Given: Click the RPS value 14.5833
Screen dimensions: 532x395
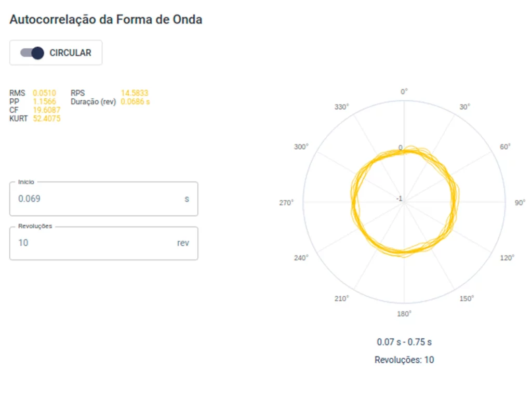Looking at the screenshot, I should (x=135, y=93).
